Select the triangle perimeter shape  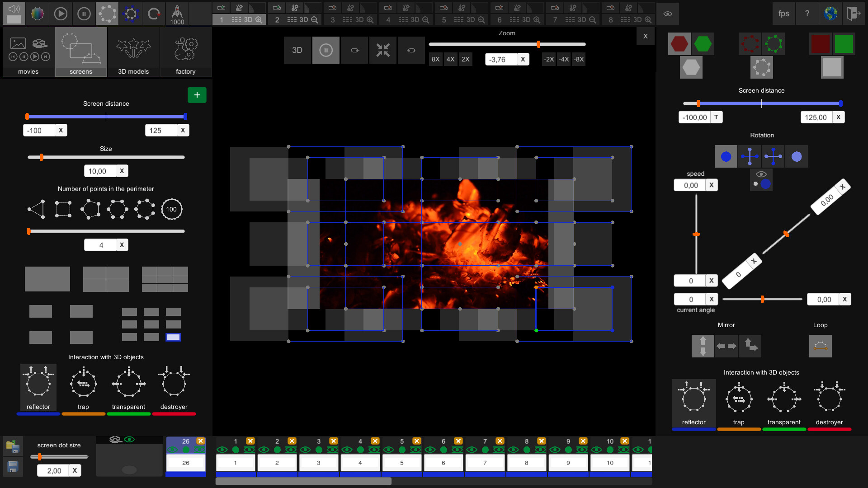36,209
